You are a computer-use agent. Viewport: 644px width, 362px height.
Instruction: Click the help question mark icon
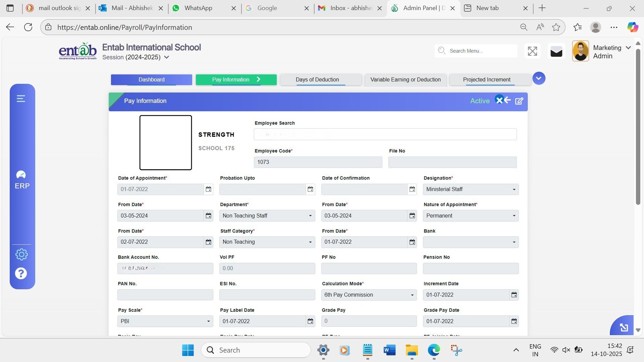pyautogui.click(x=21, y=274)
